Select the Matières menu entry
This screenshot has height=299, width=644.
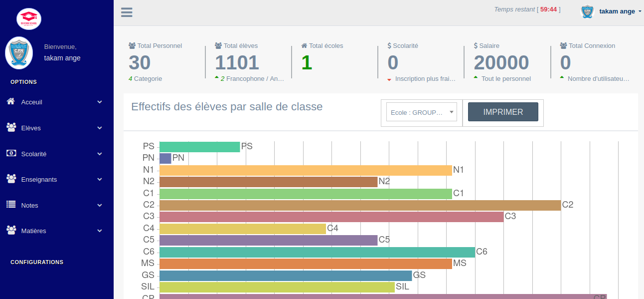(x=33, y=231)
